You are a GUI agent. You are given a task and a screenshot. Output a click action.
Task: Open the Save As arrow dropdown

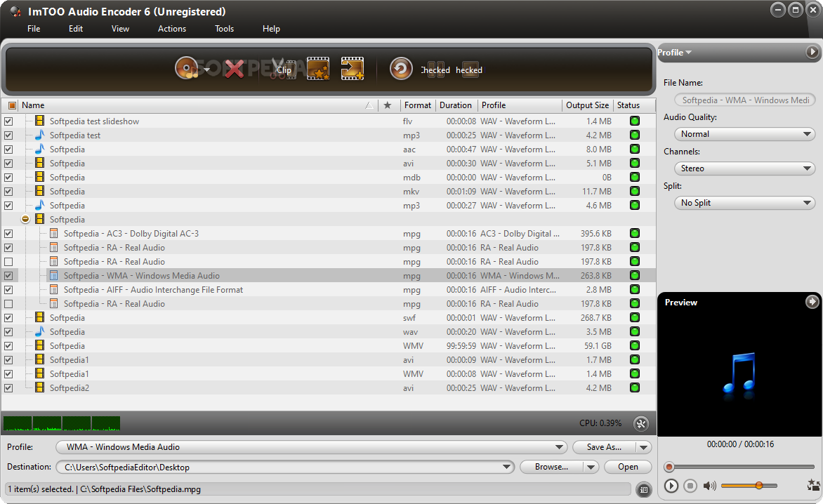coord(643,447)
